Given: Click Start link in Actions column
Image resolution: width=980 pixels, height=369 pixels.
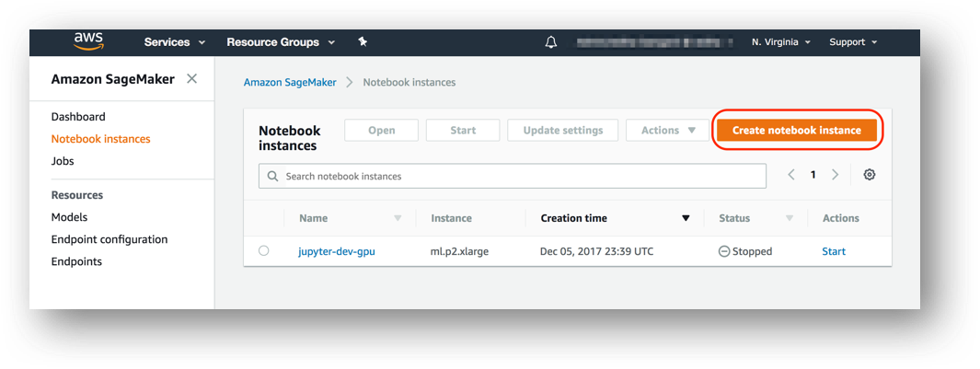Looking at the screenshot, I should coord(834,251).
